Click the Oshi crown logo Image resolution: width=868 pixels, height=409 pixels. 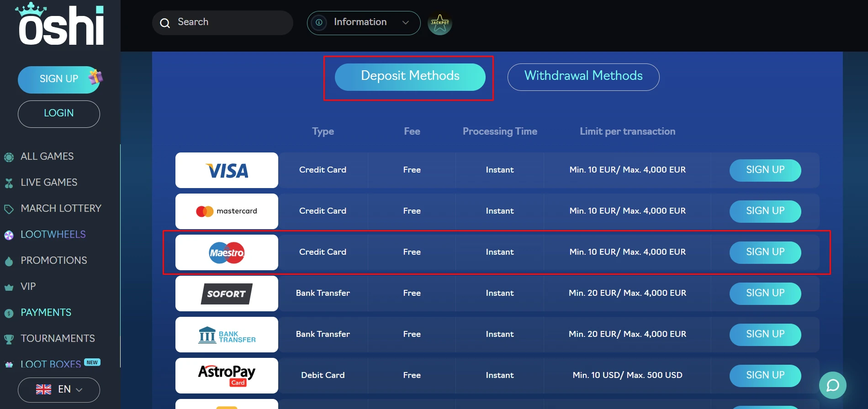[61, 24]
